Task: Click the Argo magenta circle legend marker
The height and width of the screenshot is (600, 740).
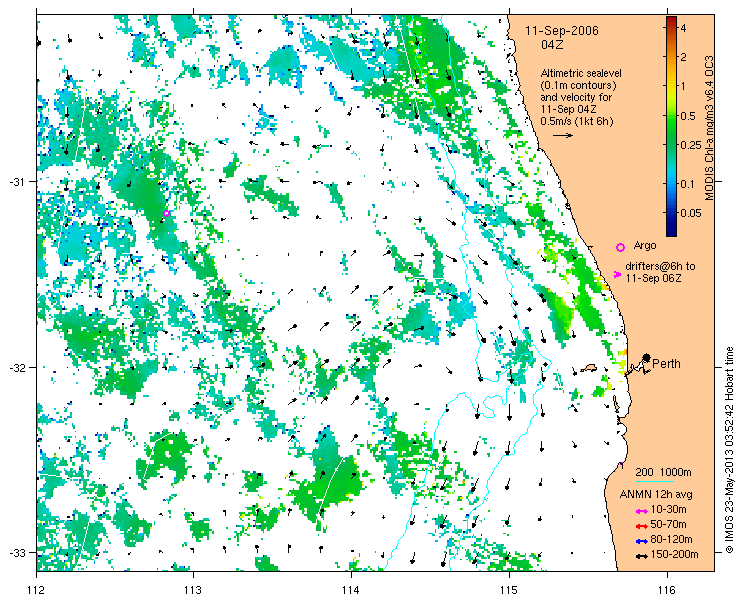Action: (621, 247)
